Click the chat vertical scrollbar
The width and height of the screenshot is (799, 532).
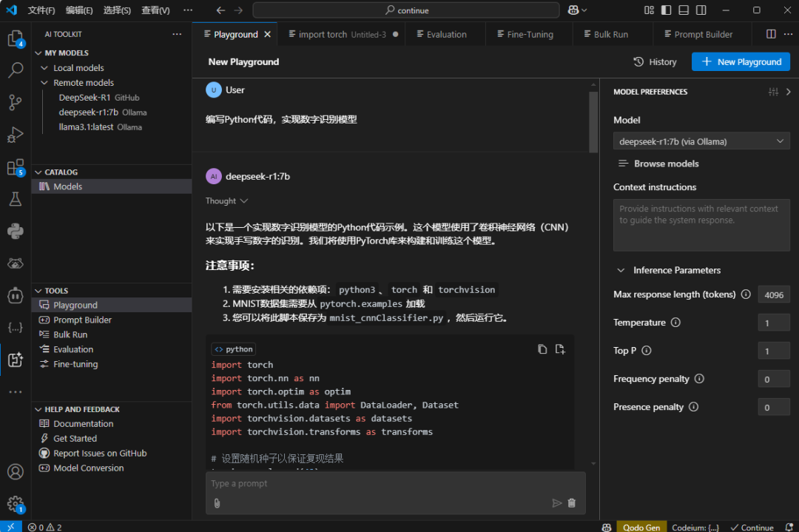point(593,122)
